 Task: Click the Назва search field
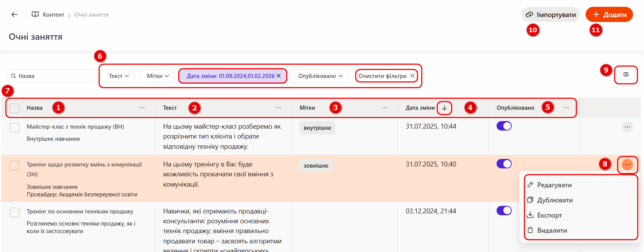(53, 76)
